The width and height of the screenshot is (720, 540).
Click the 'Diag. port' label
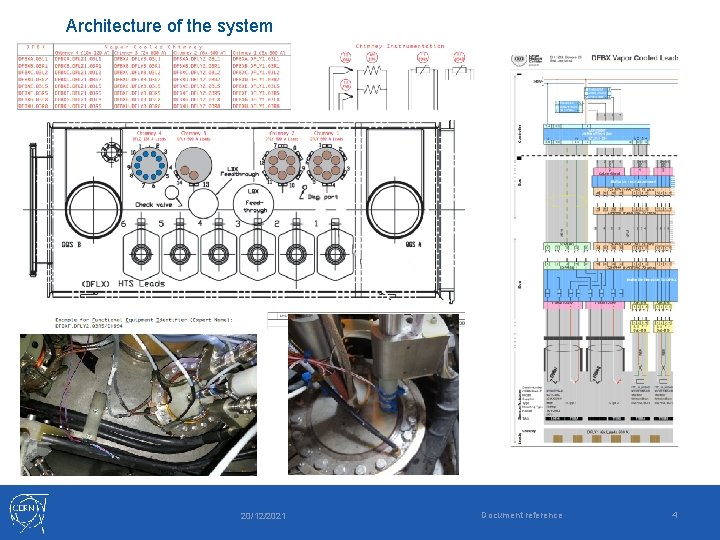322,197
